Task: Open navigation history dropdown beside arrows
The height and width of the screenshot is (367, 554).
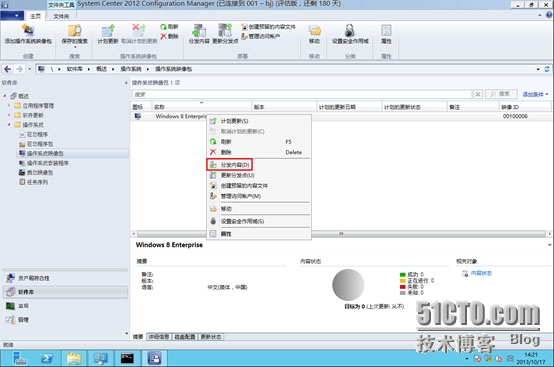Action: point(30,69)
